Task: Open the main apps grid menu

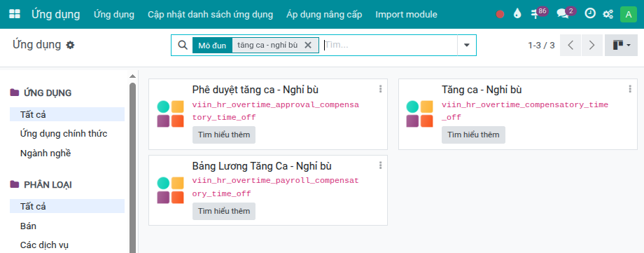Action: (x=15, y=15)
